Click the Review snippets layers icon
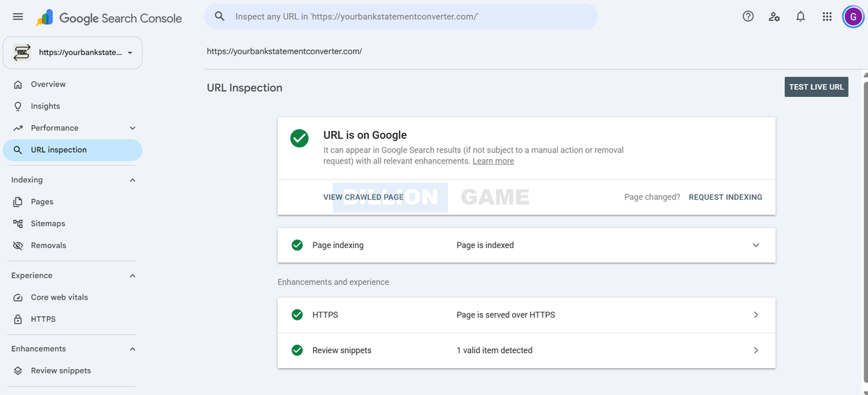This screenshot has height=395, width=868. coord(18,370)
